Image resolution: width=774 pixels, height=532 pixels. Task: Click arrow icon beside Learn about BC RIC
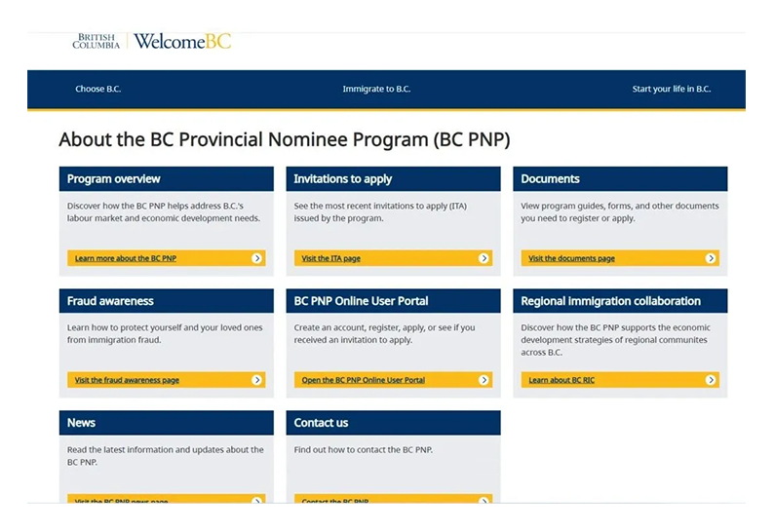click(712, 380)
